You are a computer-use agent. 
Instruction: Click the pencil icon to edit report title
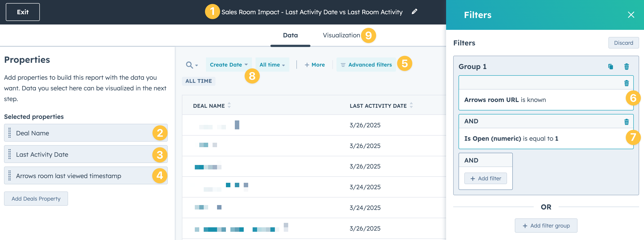pyautogui.click(x=414, y=12)
